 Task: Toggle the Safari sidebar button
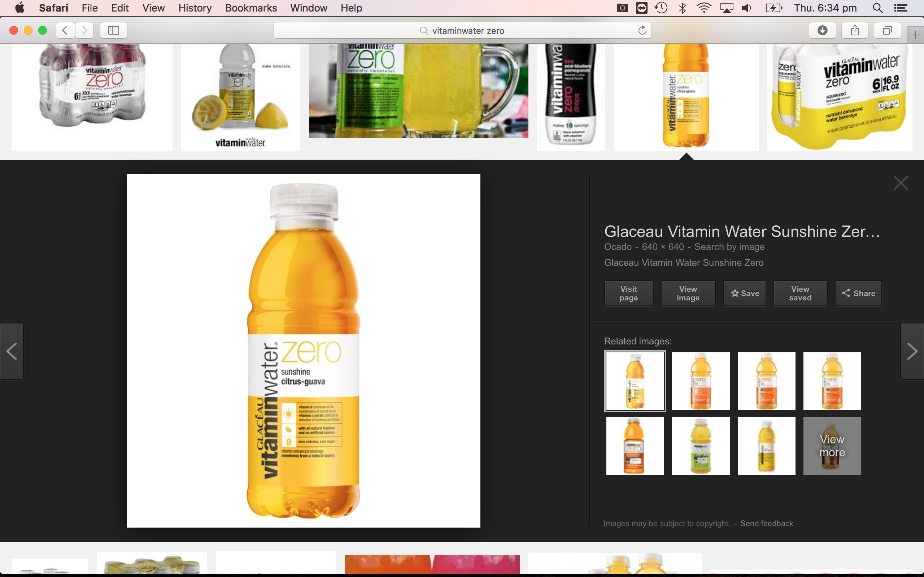pos(113,30)
